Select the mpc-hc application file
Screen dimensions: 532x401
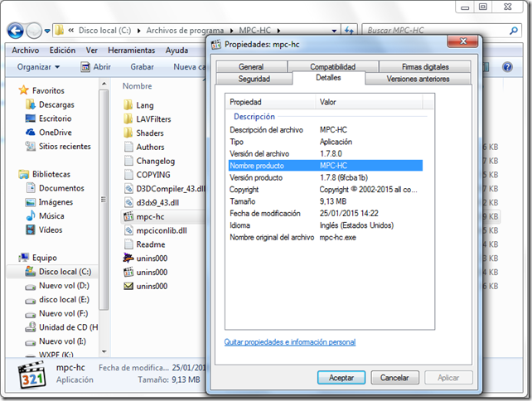(x=144, y=216)
